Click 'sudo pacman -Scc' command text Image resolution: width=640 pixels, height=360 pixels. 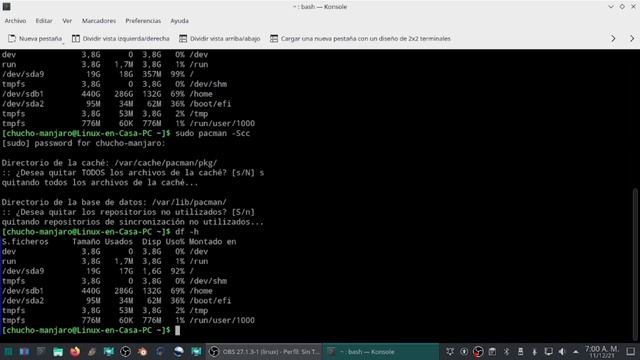pyautogui.click(x=212, y=133)
